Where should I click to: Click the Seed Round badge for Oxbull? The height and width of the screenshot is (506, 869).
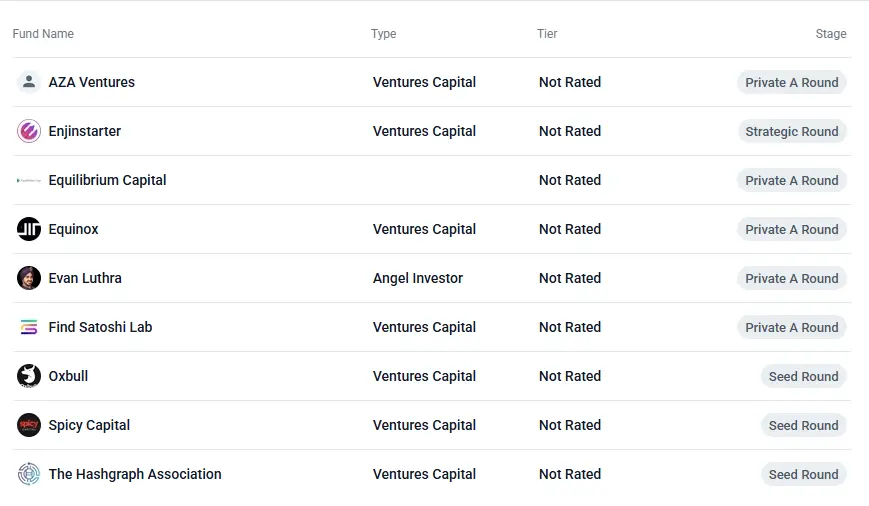(803, 376)
